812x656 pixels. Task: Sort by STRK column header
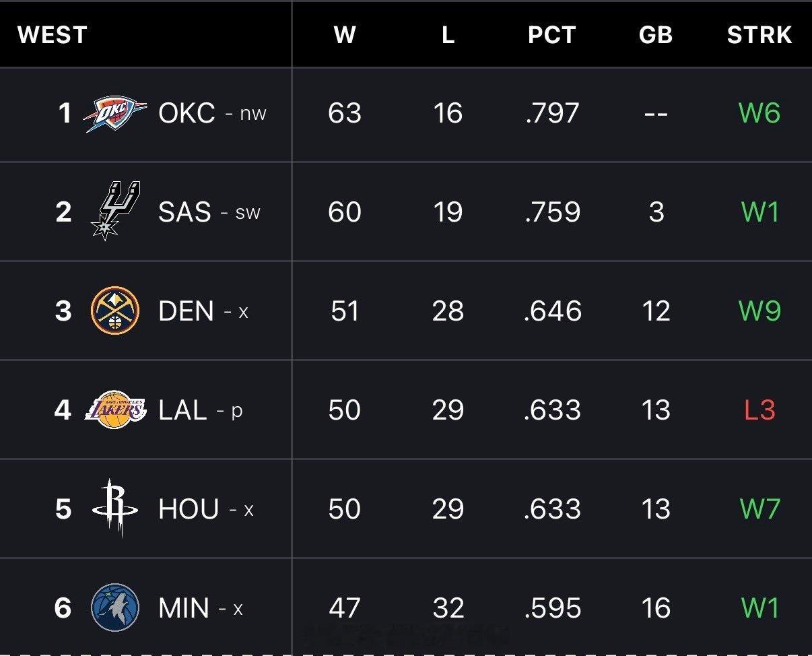click(x=759, y=34)
